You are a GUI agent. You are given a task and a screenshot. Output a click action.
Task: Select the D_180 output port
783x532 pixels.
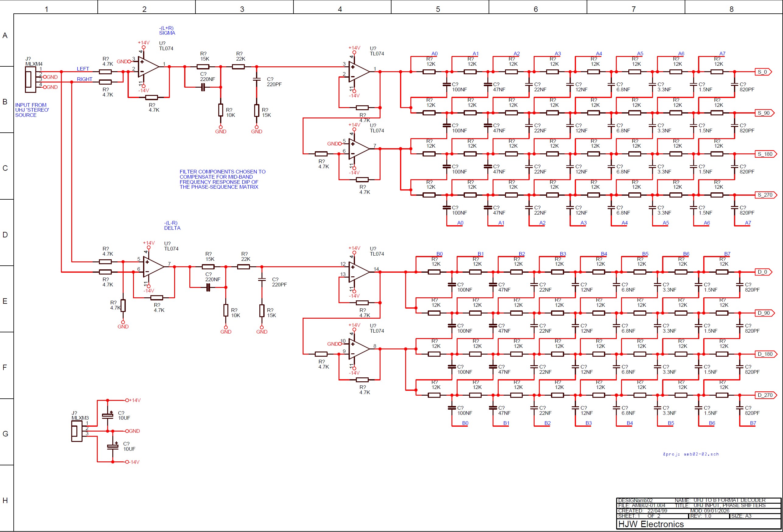click(x=765, y=354)
